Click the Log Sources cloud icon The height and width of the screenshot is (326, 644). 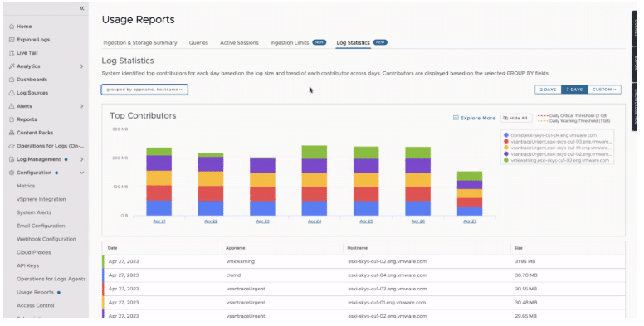(x=12, y=93)
